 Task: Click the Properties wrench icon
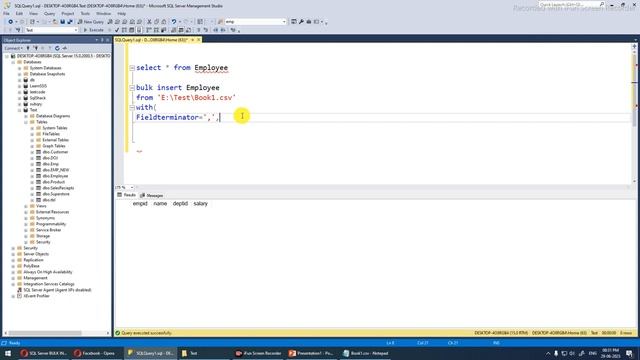301,22
